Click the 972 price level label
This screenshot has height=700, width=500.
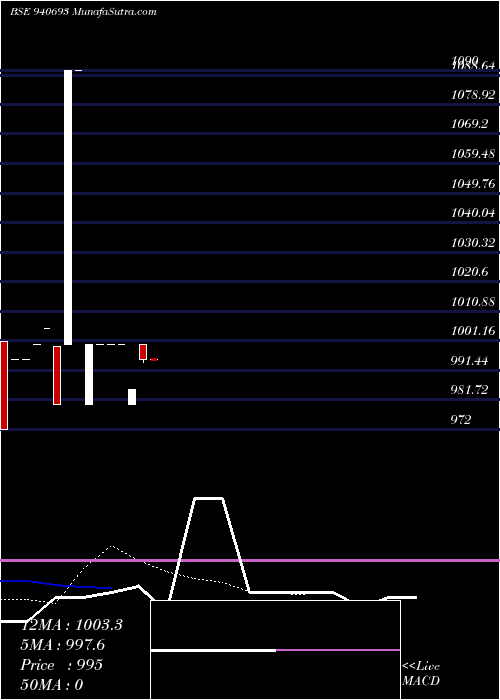coord(461,420)
